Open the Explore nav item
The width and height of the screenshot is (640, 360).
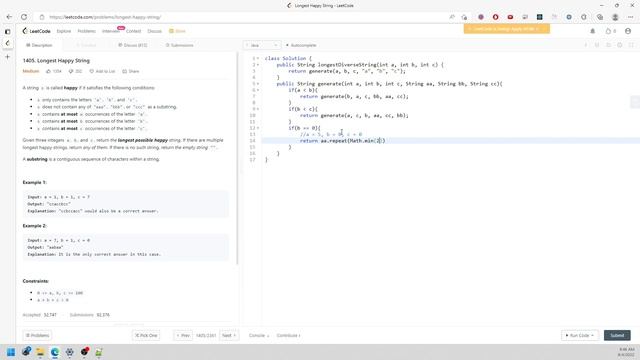click(64, 31)
